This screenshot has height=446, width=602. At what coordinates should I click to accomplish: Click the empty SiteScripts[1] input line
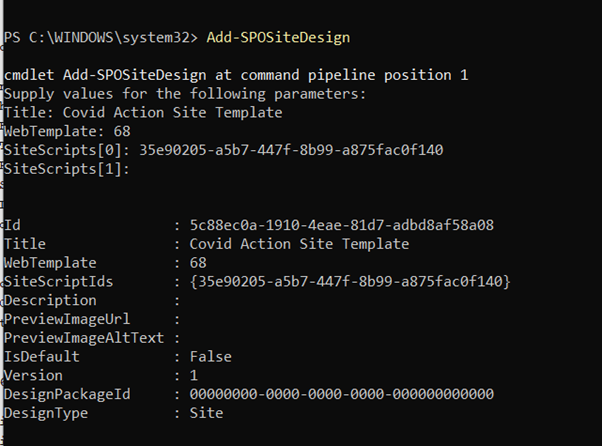(x=67, y=169)
